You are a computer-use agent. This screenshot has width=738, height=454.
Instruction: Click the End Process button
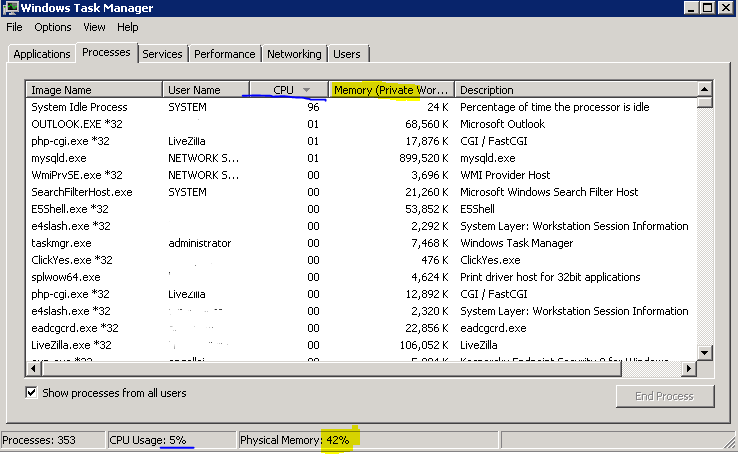pos(665,396)
